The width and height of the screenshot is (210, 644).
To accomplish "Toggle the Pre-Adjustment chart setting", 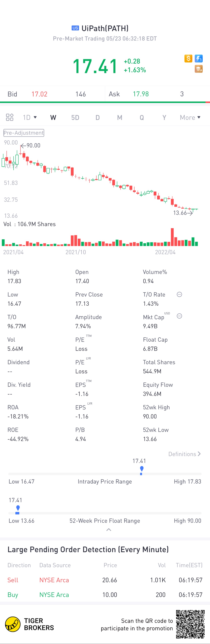I will [24, 133].
